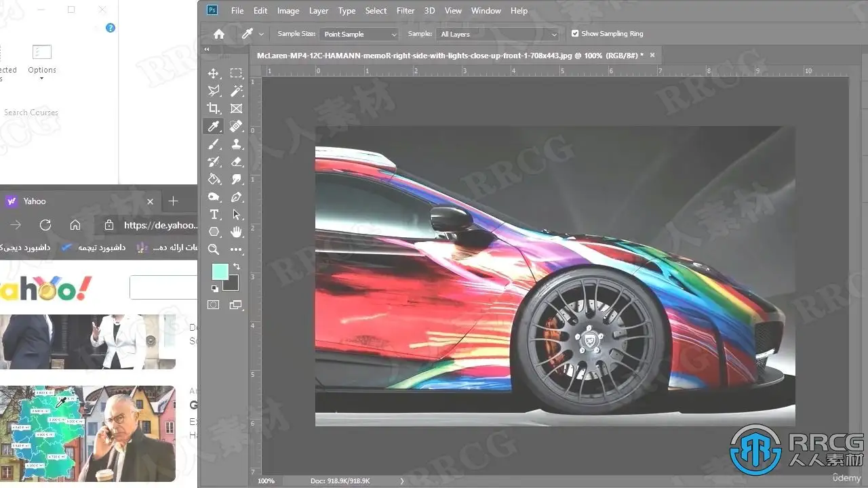Select the Horizontal Type tool

click(214, 214)
